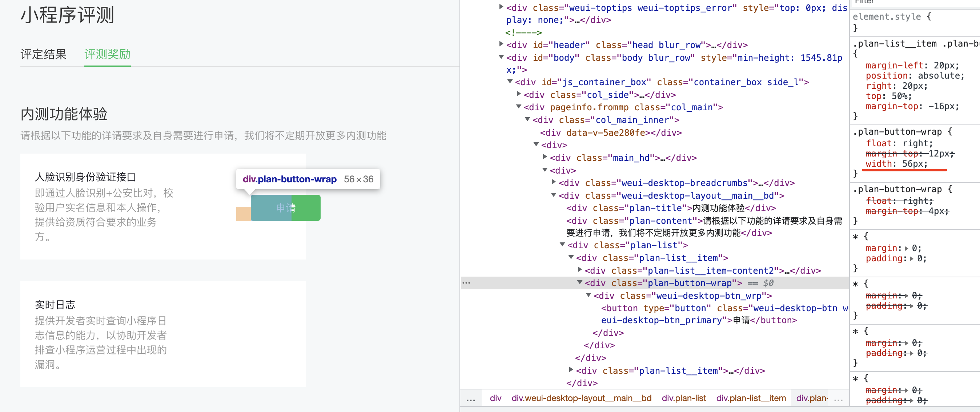
Task: Select div.weui-desktop-layout__main__bd breadcrumb
Action: click(x=581, y=398)
